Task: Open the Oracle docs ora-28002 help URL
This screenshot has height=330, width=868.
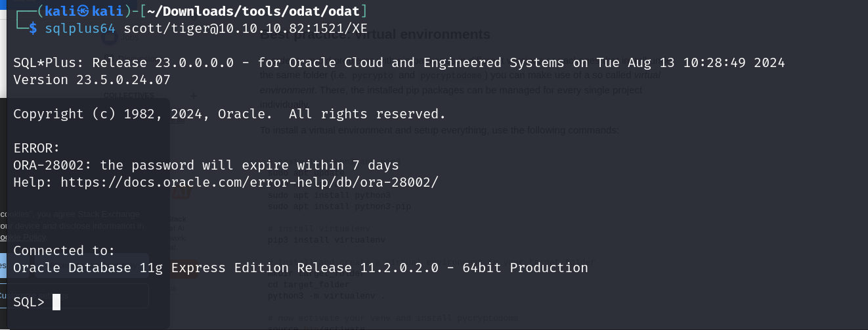Action: click(250, 182)
